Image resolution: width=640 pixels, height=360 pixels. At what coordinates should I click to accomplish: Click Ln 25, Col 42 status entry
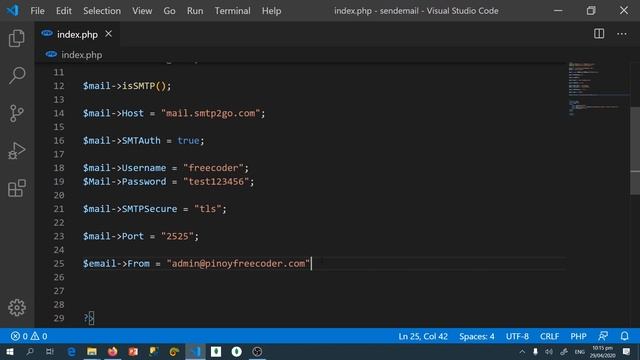[423, 336]
